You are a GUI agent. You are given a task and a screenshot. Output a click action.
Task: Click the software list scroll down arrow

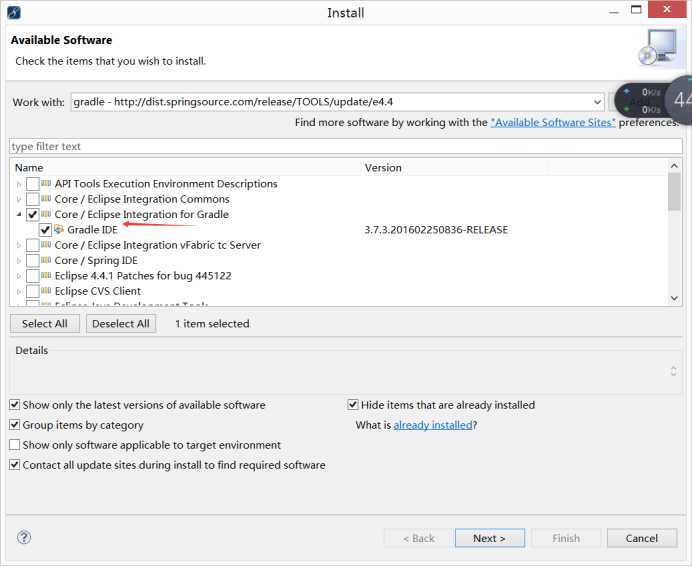(x=674, y=298)
